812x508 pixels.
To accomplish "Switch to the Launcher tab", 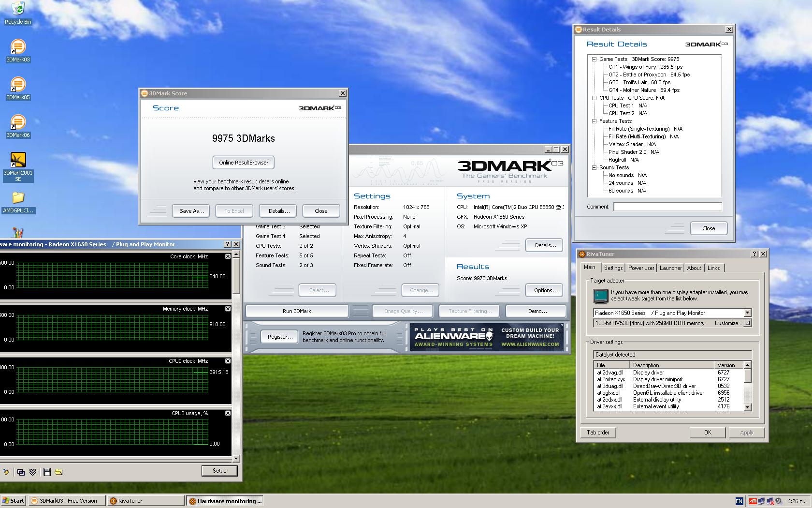I will (670, 268).
